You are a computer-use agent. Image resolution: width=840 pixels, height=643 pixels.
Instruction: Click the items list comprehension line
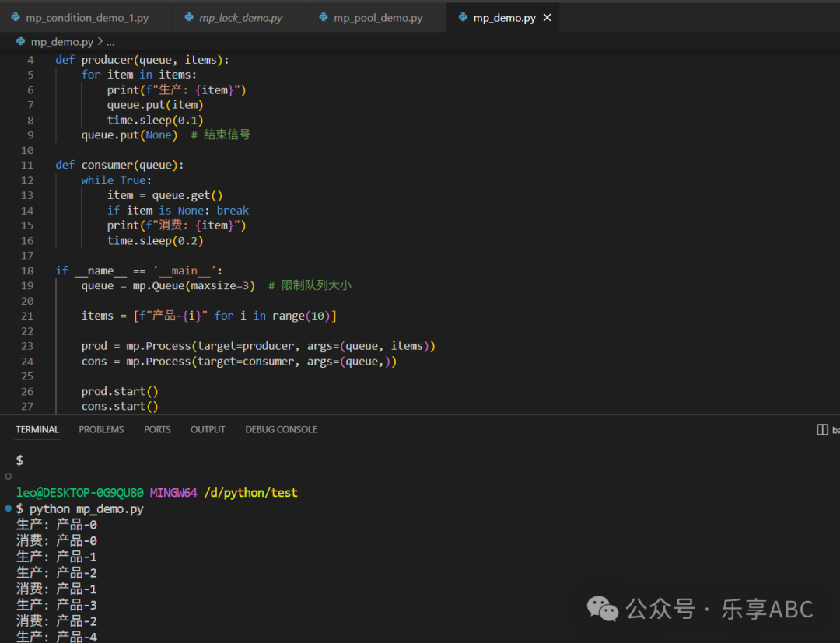(x=209, y=316)
